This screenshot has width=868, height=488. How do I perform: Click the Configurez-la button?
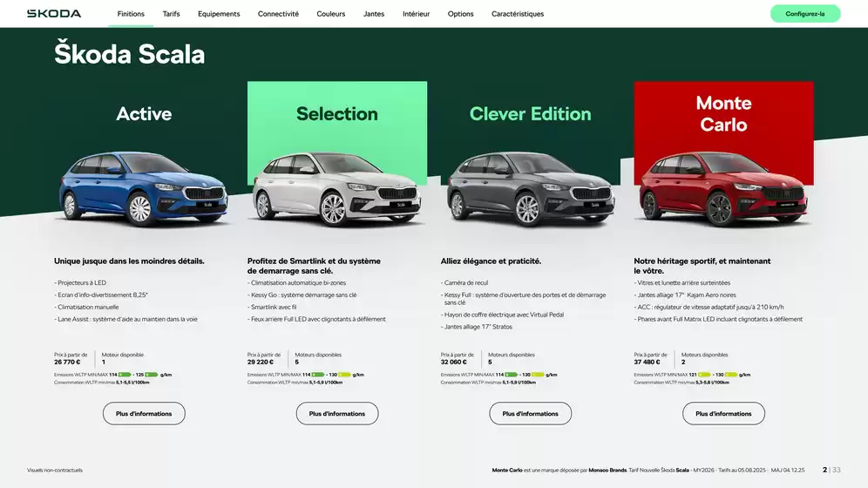tap(805, 14)
